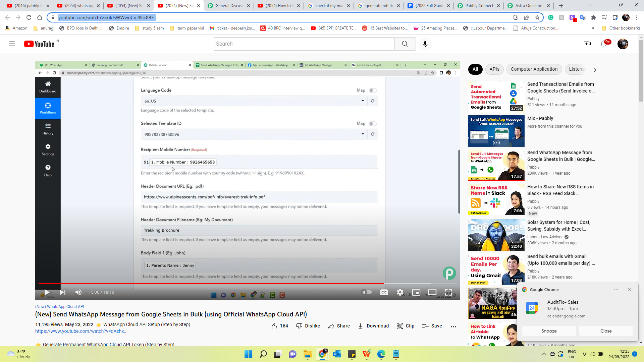Turn on closed captions

click(x=384, y=292)
